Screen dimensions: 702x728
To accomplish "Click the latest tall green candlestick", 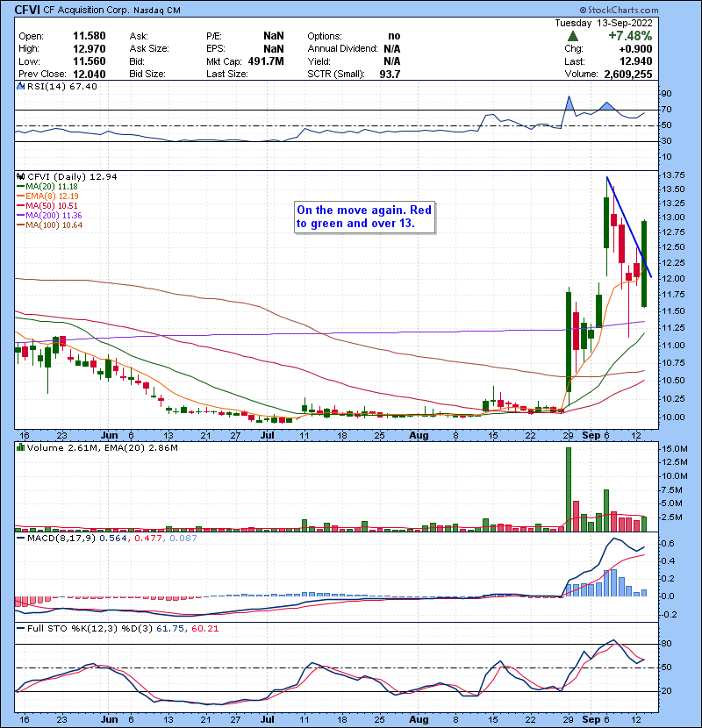I will point(644,264).
